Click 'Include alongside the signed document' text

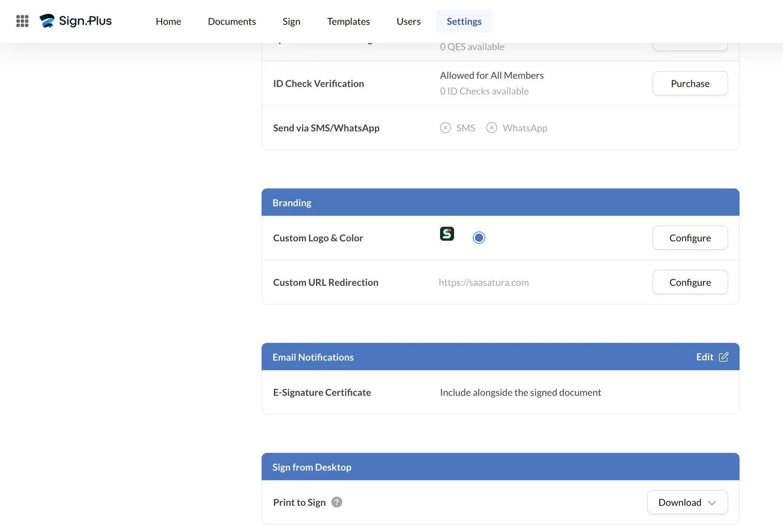pos(520,393)
